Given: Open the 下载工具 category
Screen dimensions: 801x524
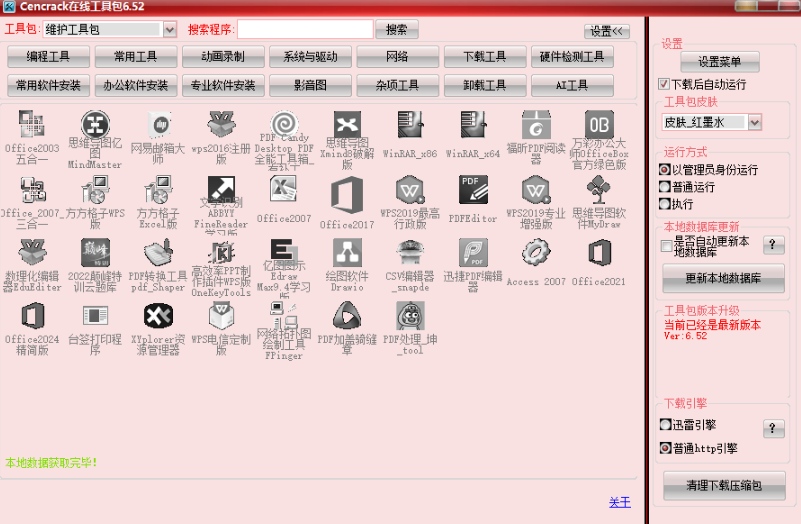Looking at the screenshot, I should click(x=485, y=57).
